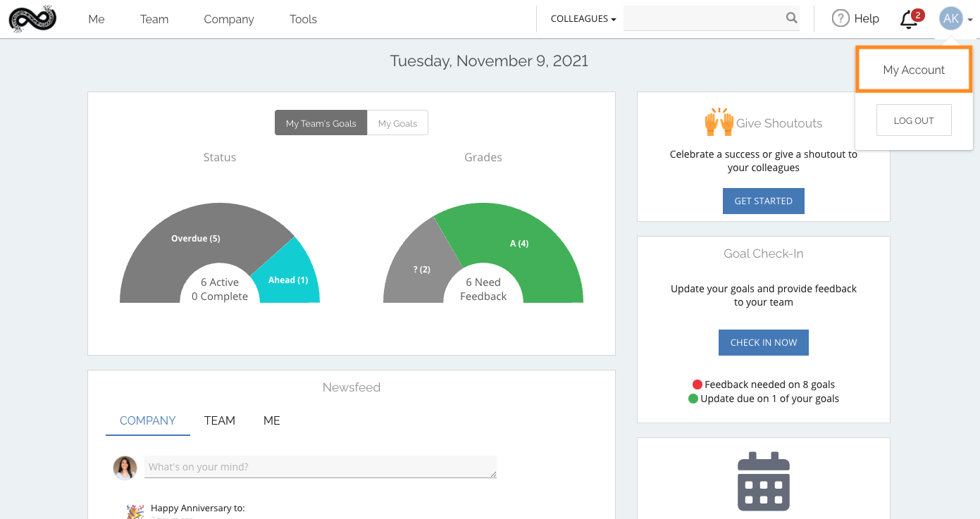Click the raised hands Shoutouts icon
Image resolution: width=980 pixels, height=519 pixels.
coord(719,123)
